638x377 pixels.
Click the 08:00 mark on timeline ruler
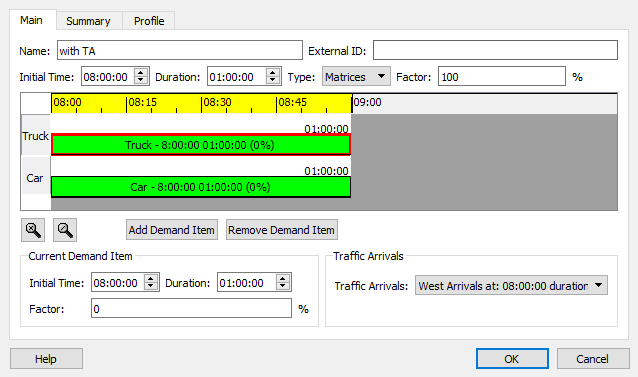pyautogui.click(x=67, y=102)
